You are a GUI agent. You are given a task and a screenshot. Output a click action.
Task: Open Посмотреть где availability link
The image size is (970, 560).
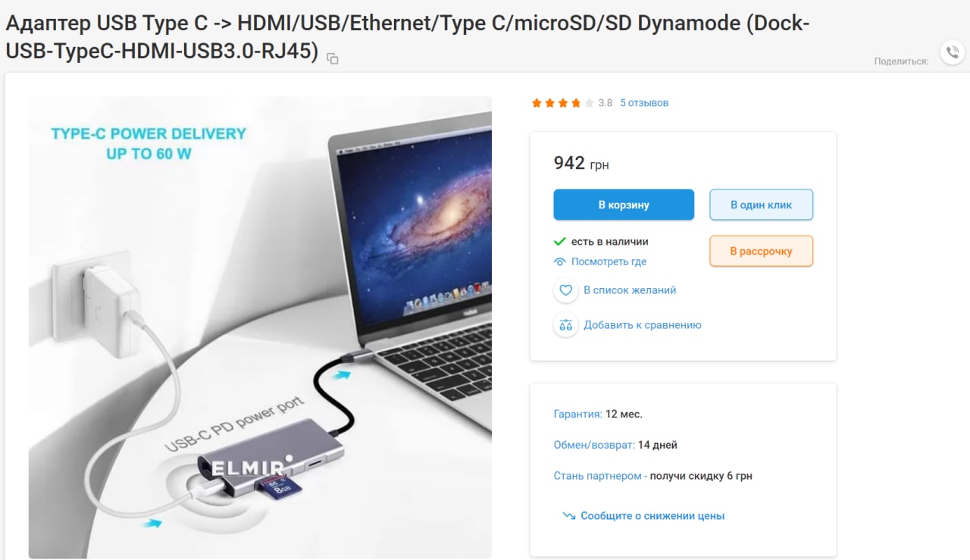(609, 262)
